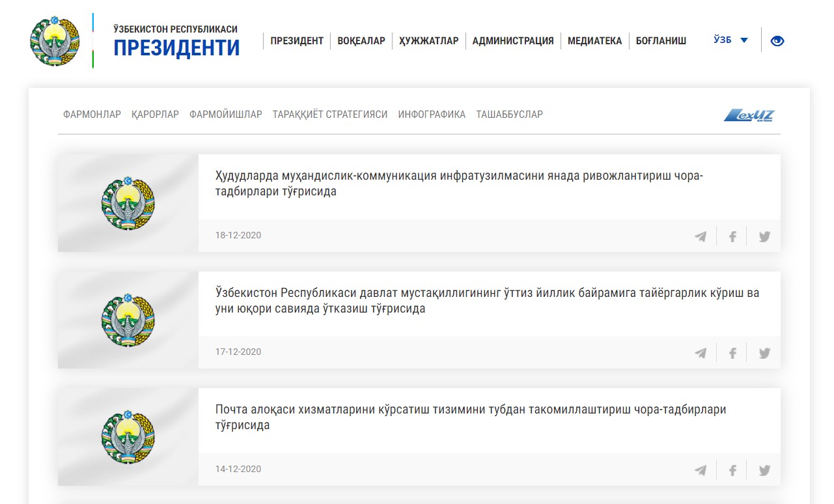Switch to the ФАРМОЙИШЛАР tab
This screenshot has height=504, width=834.
[225, 115]
